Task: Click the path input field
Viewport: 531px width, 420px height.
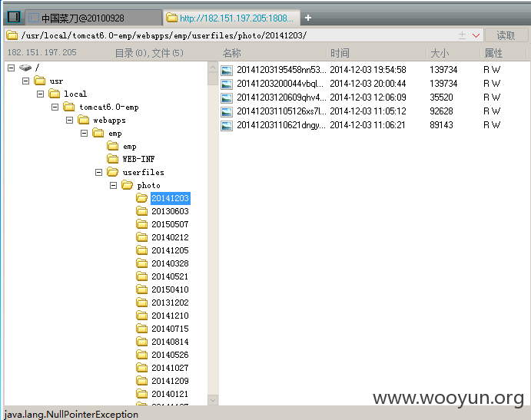Action: point(237,35)
